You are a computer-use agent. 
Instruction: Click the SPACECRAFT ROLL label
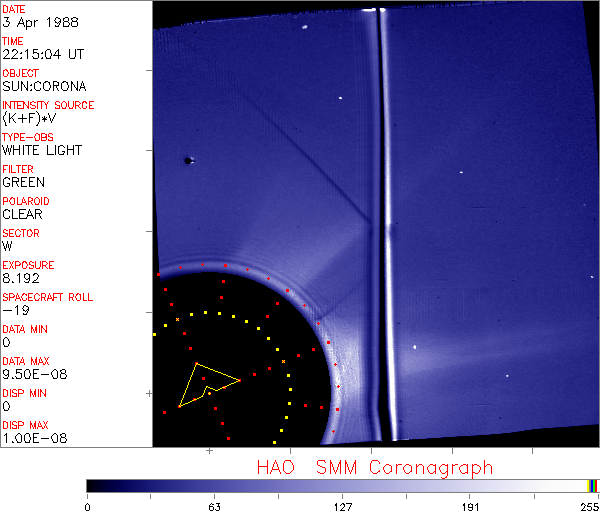(x=48, y=297)
